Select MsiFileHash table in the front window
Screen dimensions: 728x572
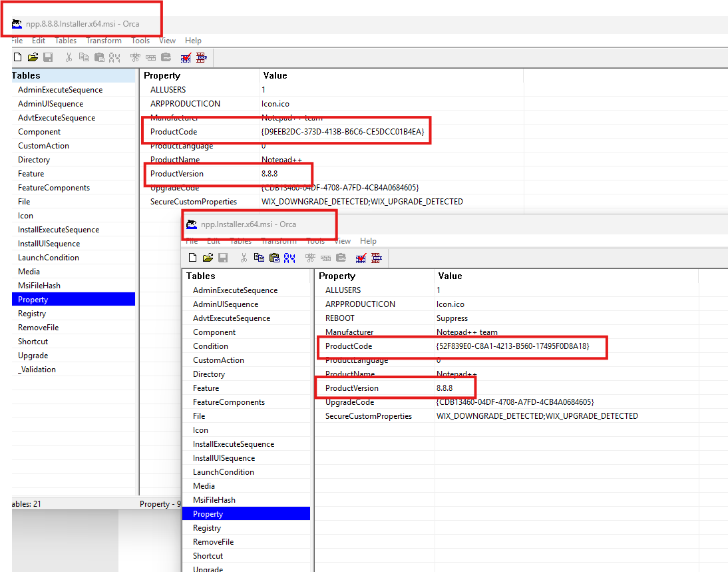[x=214, y=500]
